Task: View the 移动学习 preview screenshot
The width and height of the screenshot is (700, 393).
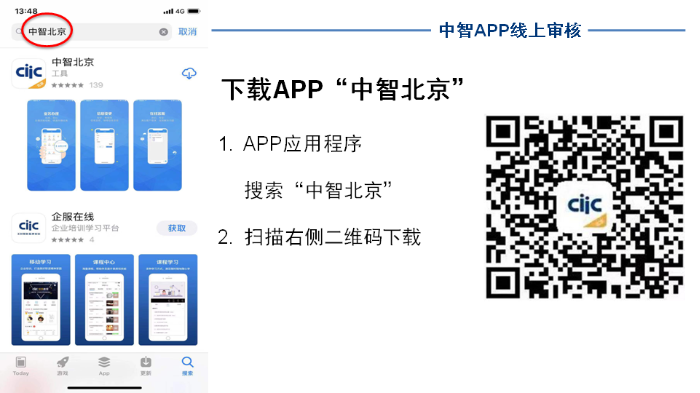Action: point(41,300)
